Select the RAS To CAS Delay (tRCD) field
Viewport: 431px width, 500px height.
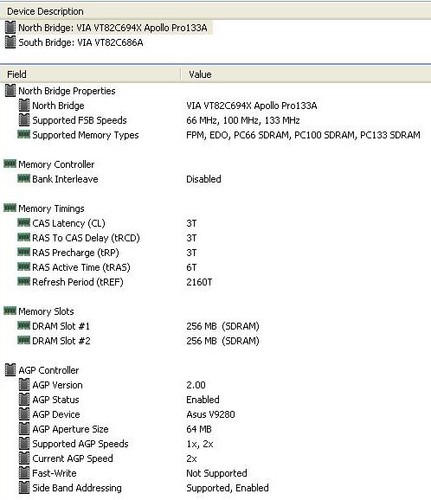(x=86, y=238)
